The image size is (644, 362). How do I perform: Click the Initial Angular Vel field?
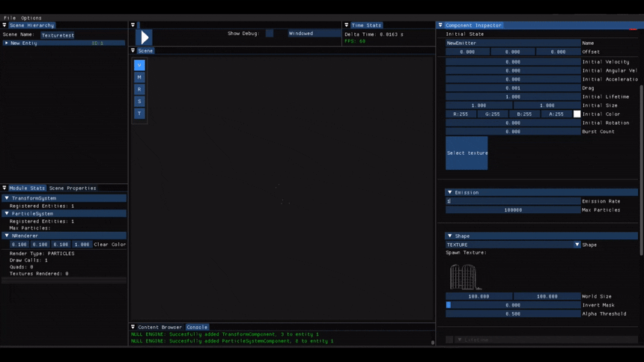click(x=514, y=70)
